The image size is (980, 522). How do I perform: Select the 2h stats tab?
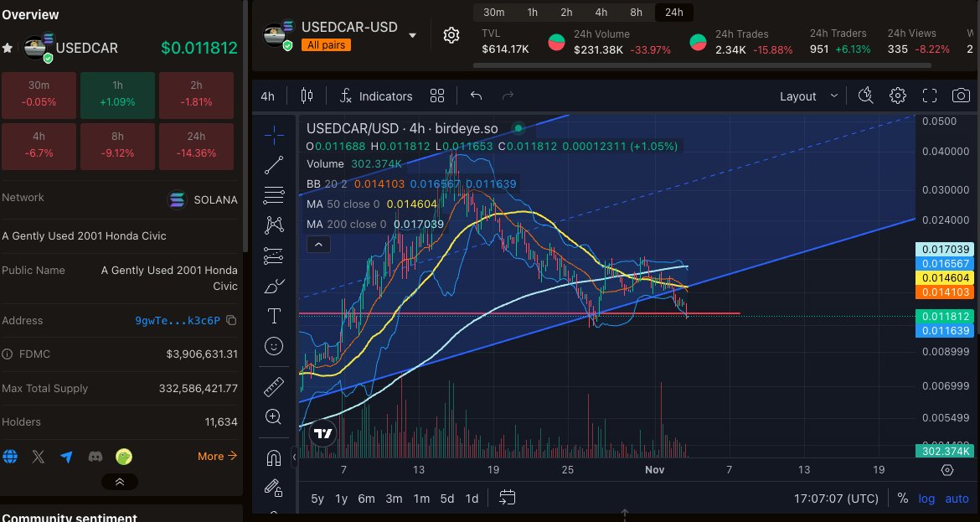[566, 13]
